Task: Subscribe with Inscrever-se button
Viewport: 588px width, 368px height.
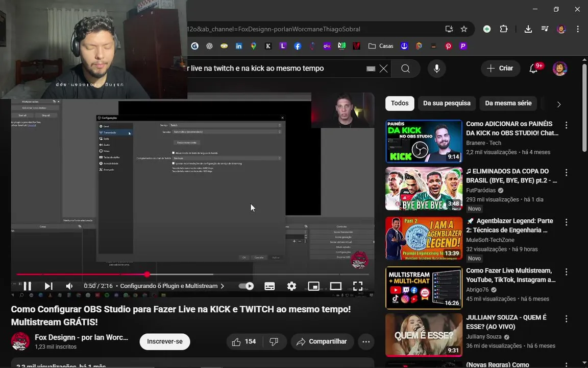Action: tap(165, 342)
